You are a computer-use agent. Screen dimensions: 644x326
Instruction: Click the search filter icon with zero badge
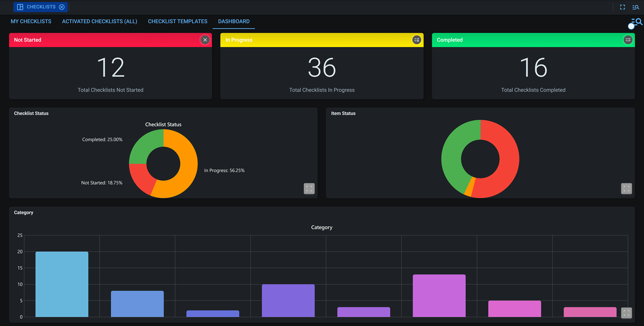[635, 21]
